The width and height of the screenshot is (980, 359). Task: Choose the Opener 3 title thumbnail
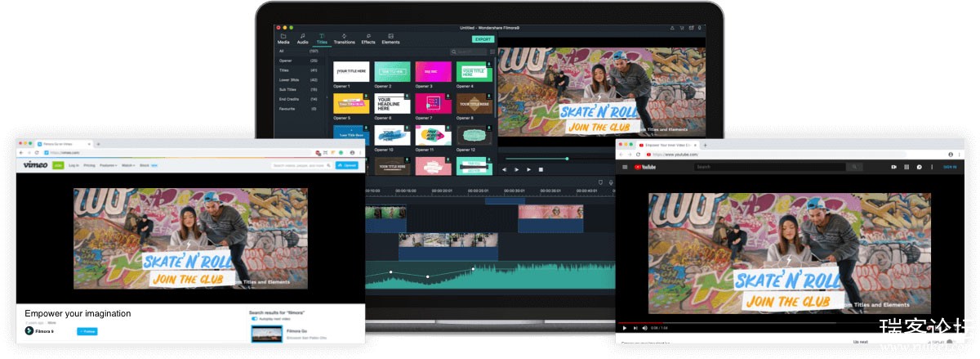click(x=433, y=71)
